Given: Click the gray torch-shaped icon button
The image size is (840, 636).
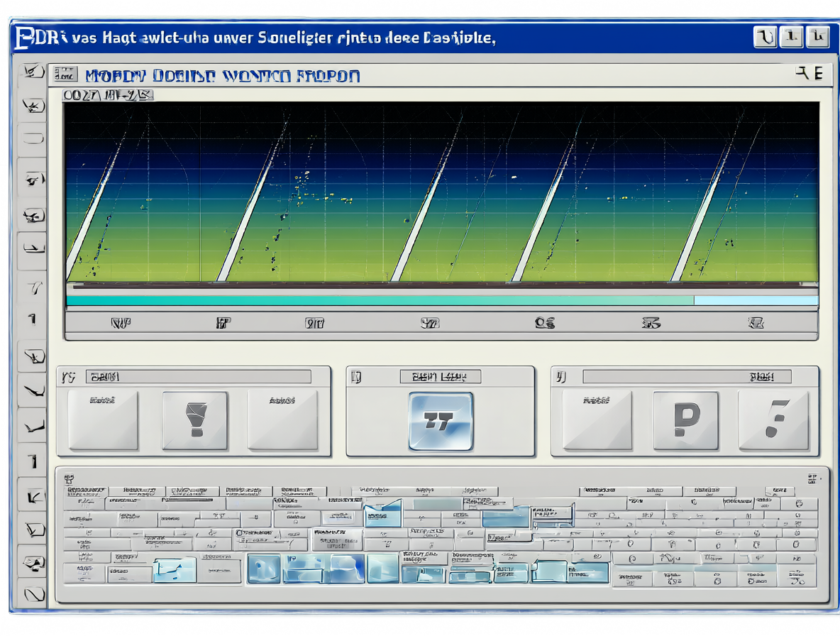Looking at the screenshot, I should click(x=195, y=420).
